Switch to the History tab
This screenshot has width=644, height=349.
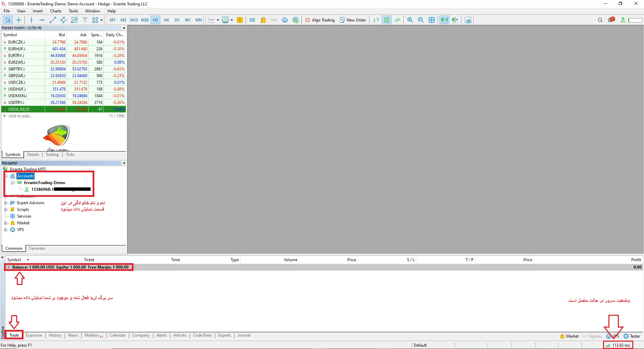[55, 335]
